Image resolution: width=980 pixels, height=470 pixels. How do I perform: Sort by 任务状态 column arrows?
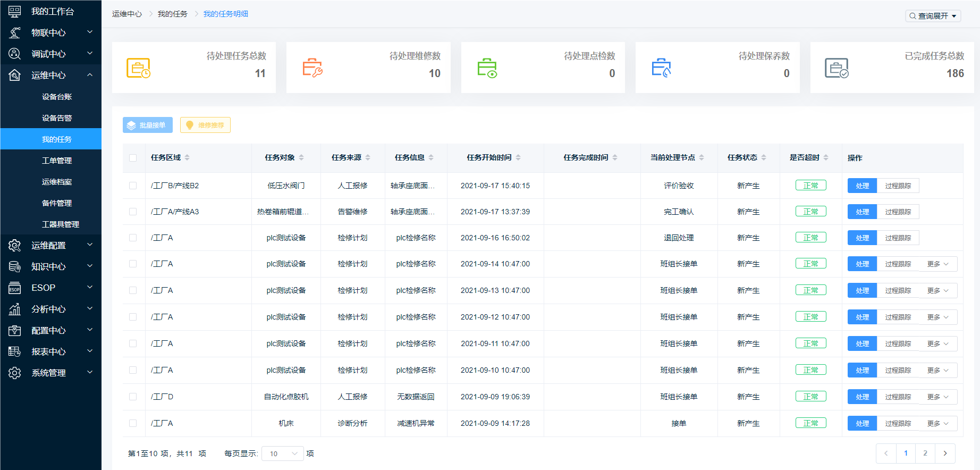pyautogui.click(x=764, y=157)
